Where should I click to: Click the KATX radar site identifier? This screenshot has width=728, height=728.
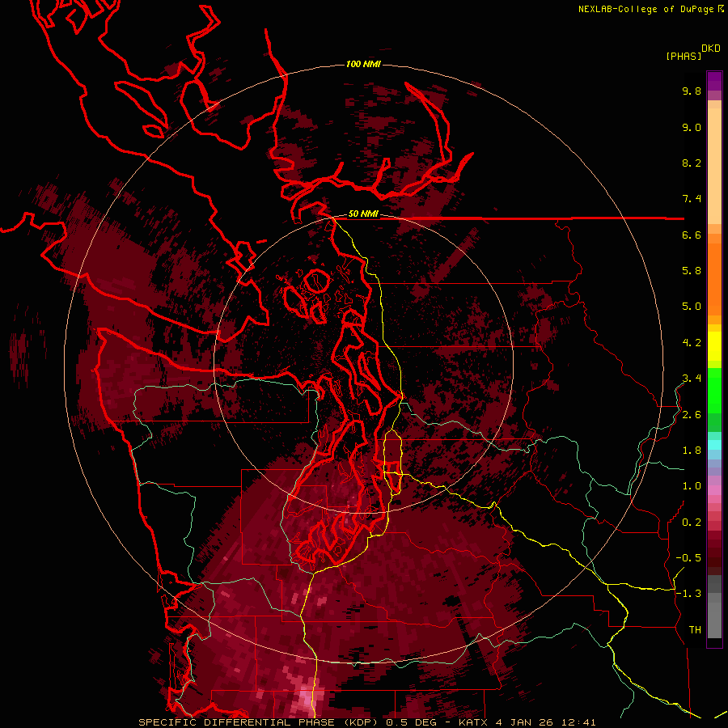pos(473,722)
